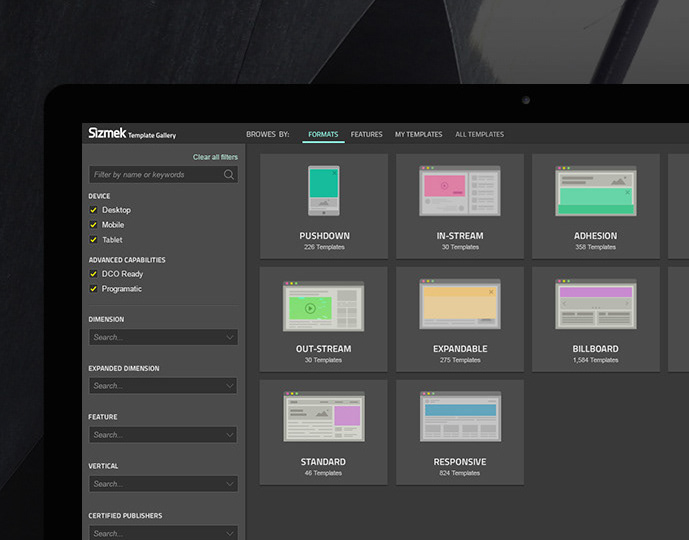This screenshot has width=689, height=540.
Task: Open the Billboard format illustration
Action: (x=595, y=304)
